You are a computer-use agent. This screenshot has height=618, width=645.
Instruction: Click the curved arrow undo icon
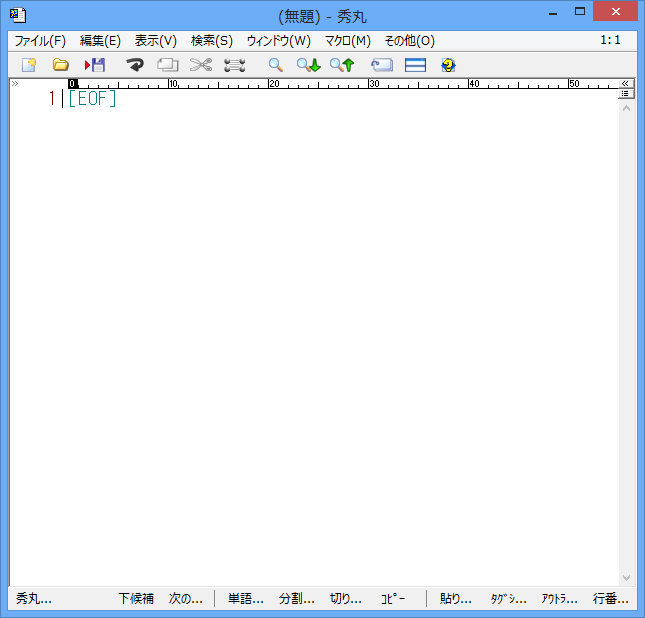[135, 65]
